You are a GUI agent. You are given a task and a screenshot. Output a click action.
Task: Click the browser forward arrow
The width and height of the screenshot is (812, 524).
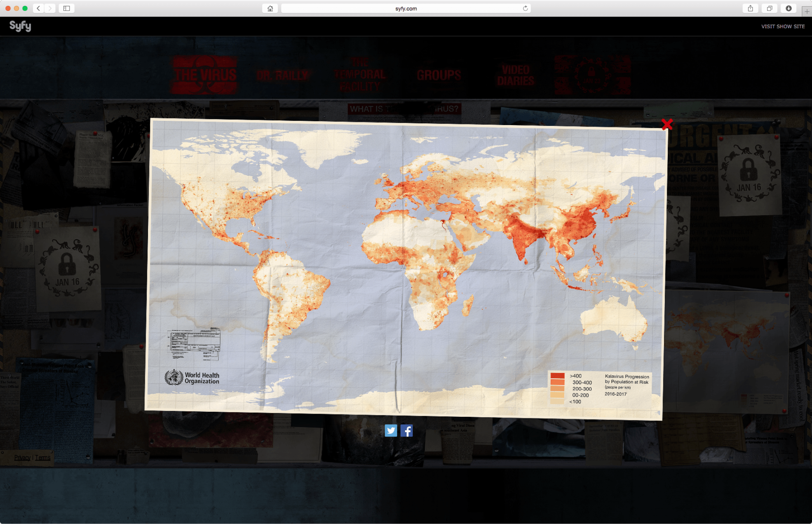tap(50, 8)
